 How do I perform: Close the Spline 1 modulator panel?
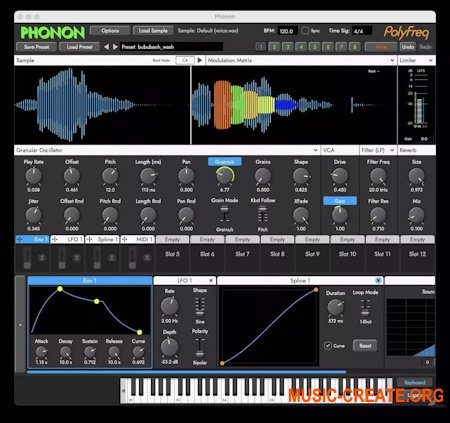coord(378,281)
